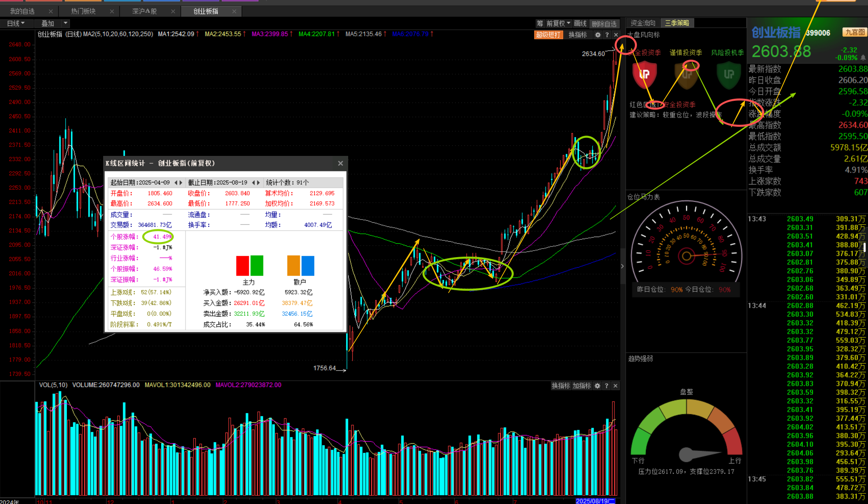868x504 pixels.
Task: Open main chart indicator settings gear
Action: tap(598, 35)
